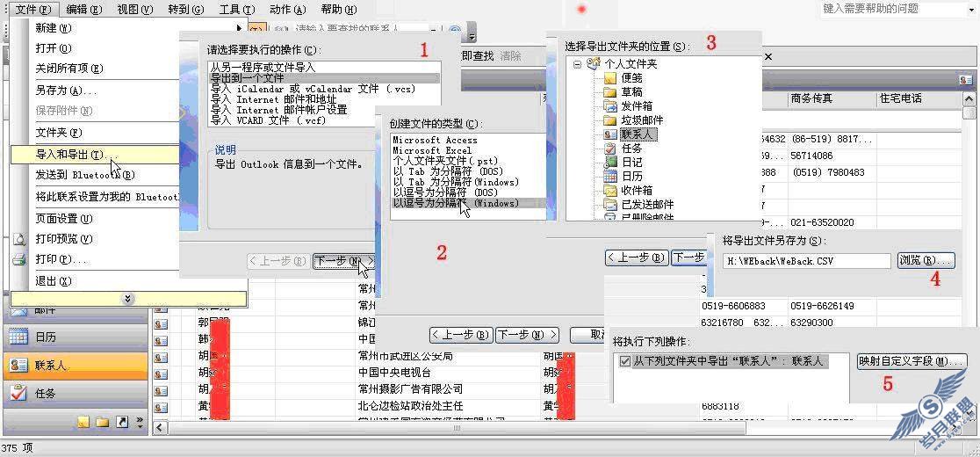Select 草稿 folder icon in export tree
Screen dimensions: 980x457
pos(610,92)
